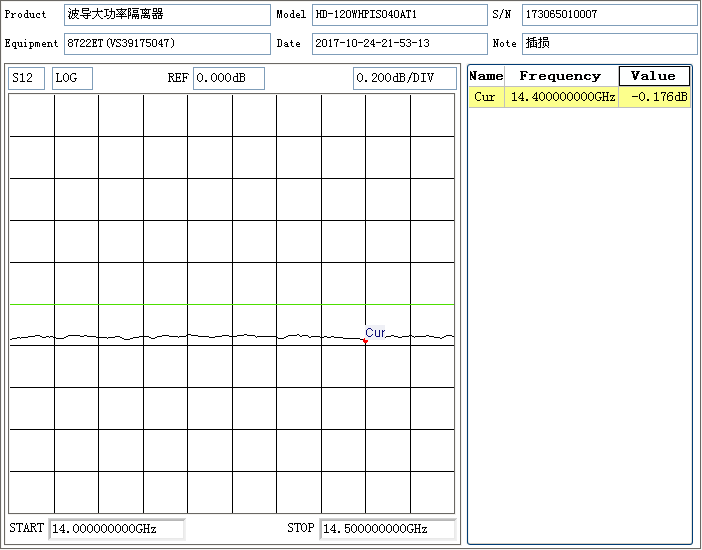Click the Note label text
The width and height of the screenshot is (702, 550).
tap(505, 43)
